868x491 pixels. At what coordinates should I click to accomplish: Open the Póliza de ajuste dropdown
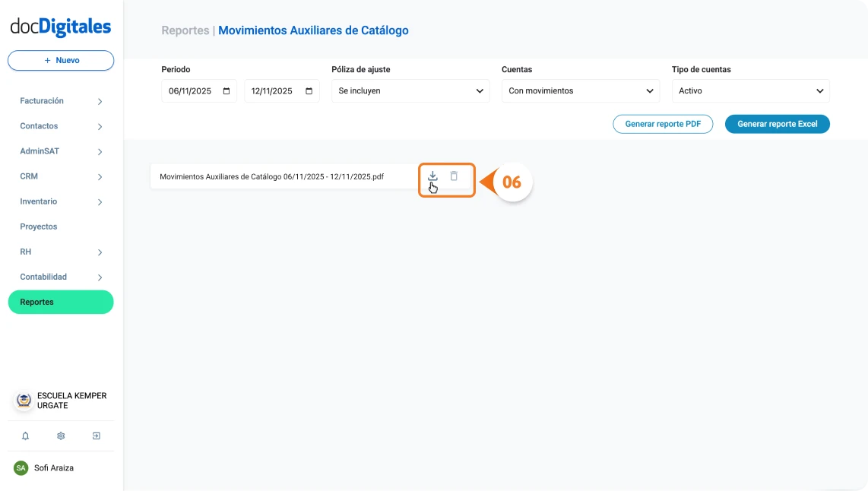coord(410,90)
